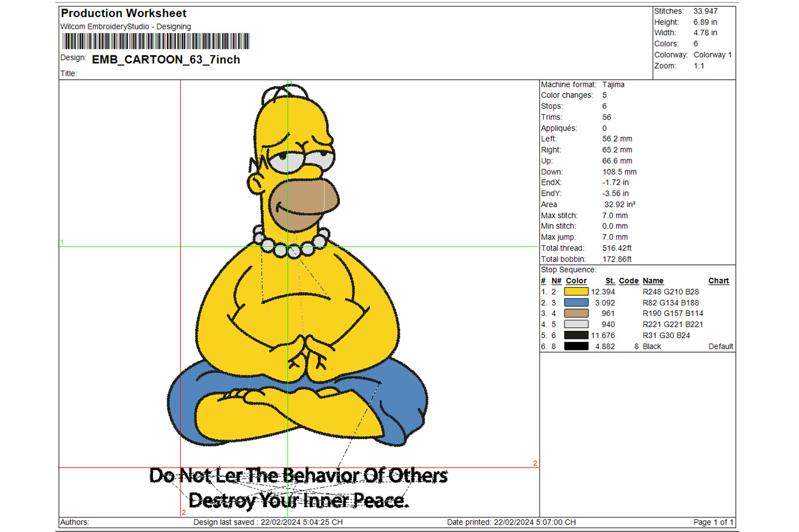Screen dimensions: 799x532
Task: Click the barcode under Wilcom EmbroideryStudio
Action: 155,41
